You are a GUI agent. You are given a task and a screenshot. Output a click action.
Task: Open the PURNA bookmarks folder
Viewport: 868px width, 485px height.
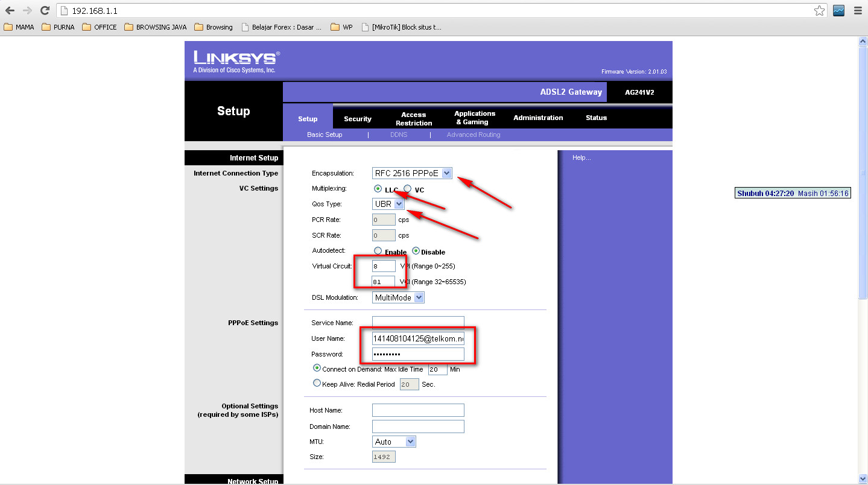59,27
